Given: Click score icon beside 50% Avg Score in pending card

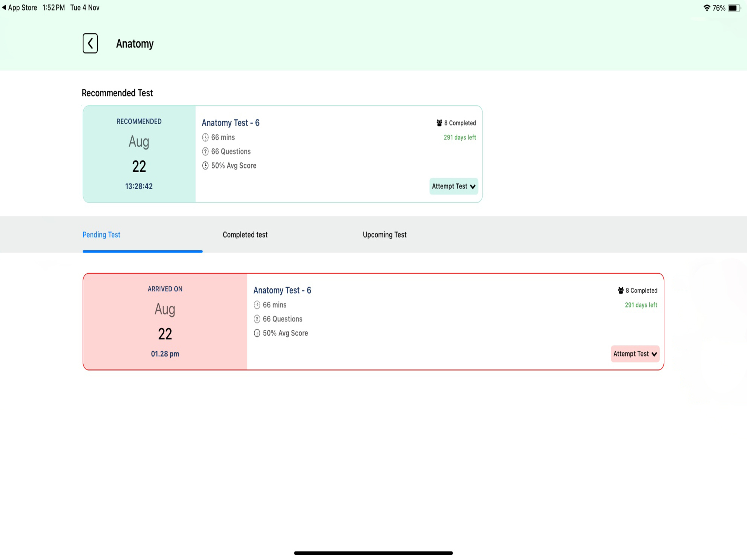Looking at the screenshot, I should (257, 333).
